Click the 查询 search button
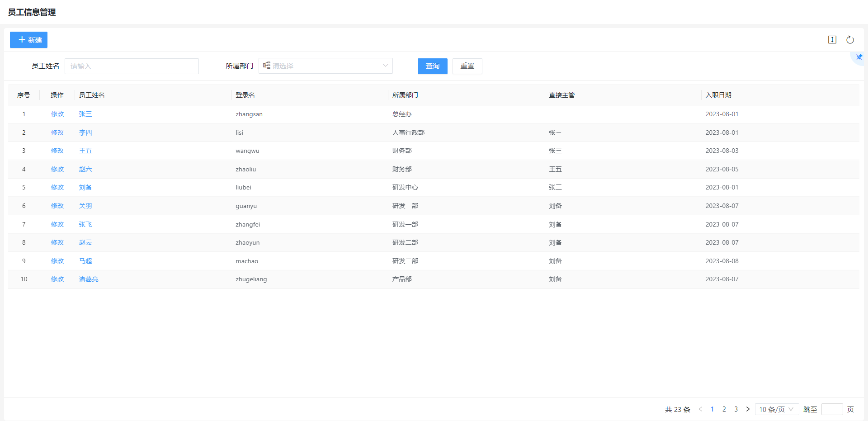 432,66
